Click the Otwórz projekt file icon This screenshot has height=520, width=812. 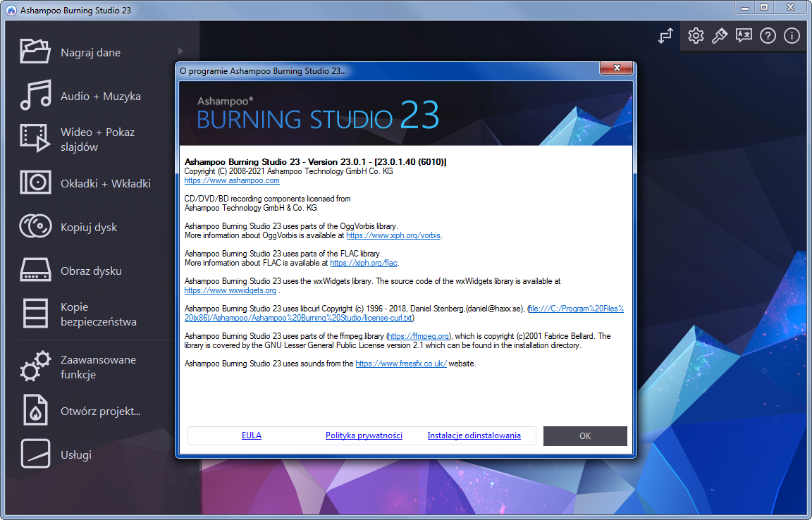[x=35, y=410]
